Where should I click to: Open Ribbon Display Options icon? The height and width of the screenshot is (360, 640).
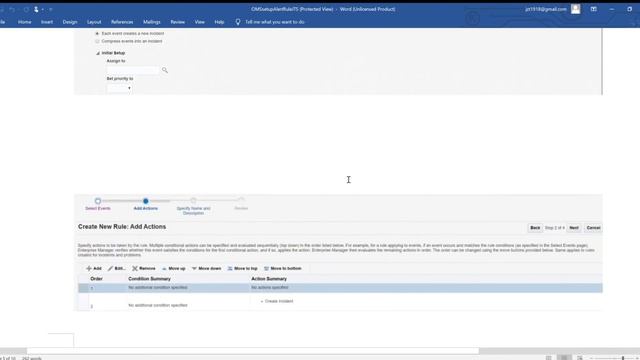tap(593, 9)
